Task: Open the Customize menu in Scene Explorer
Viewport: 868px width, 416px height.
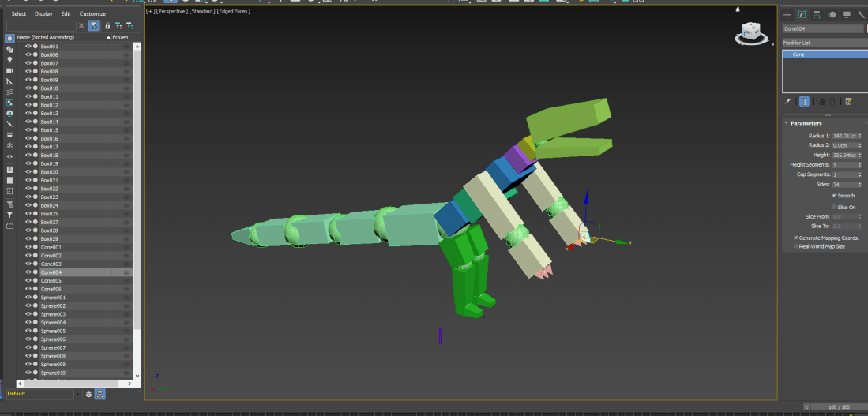Action: 92,14
